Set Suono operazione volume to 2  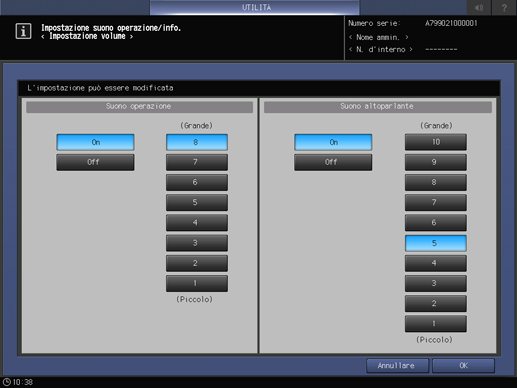(x=197, y=263)
